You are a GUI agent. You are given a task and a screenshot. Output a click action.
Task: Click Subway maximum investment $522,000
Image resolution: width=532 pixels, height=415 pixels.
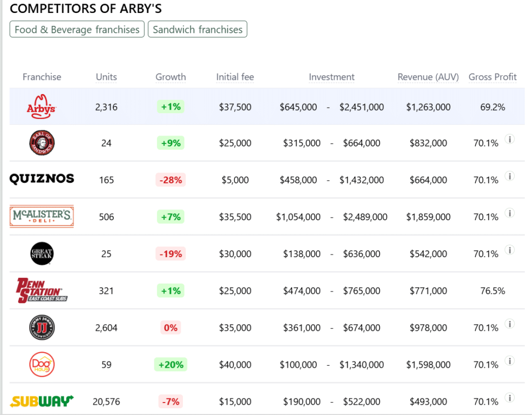(x=362, y=402)
